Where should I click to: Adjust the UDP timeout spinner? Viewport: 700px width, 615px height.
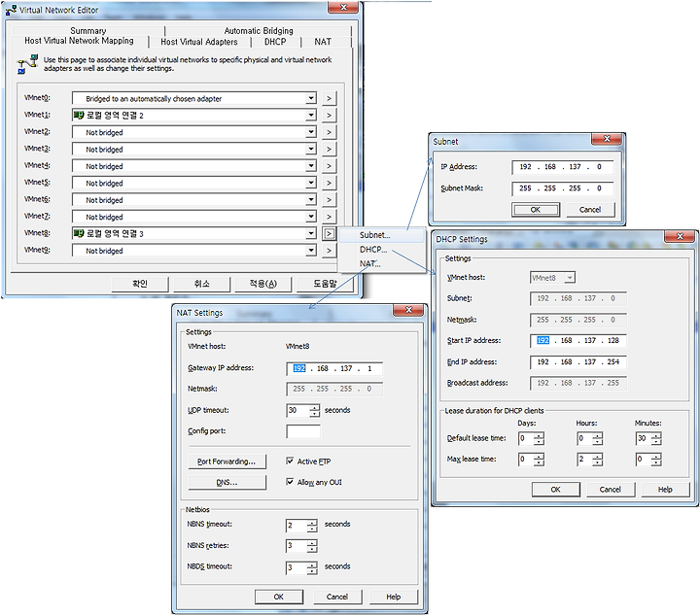tap(315, 410)
